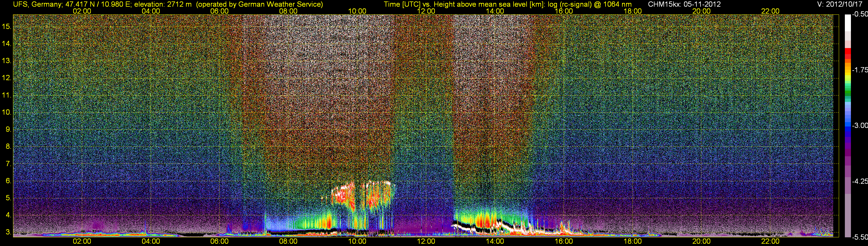Click "16:00" on the top time axis
Screen dimensions: 868x246
pos(564,11)
